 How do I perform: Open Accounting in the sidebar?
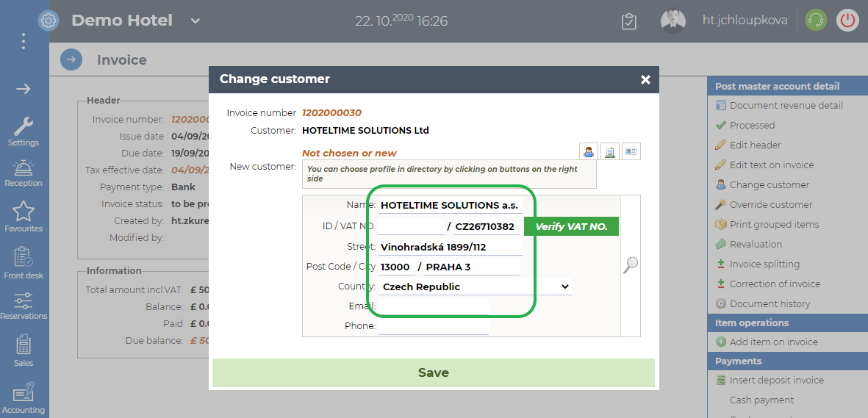tap(24, 397)
